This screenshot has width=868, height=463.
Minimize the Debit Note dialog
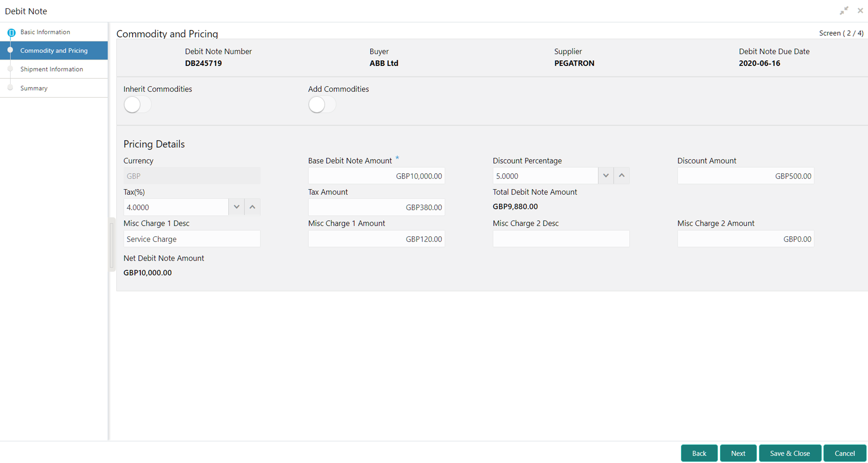point(844,11)
